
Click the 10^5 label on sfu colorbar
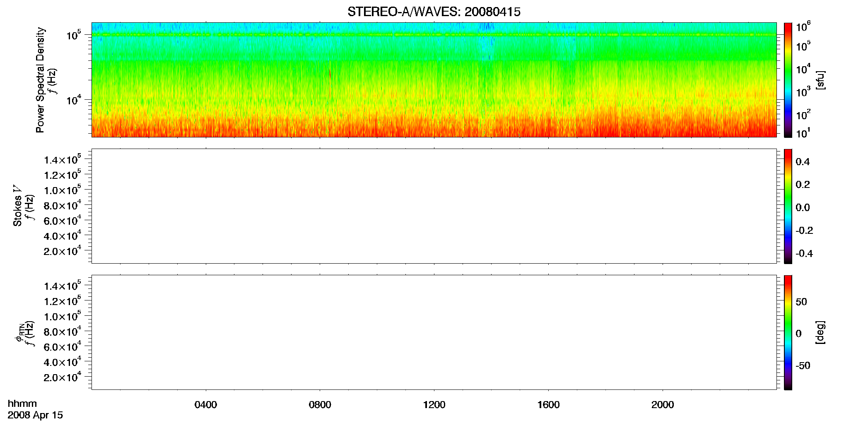pyautogui.click(x=803, y=46)
